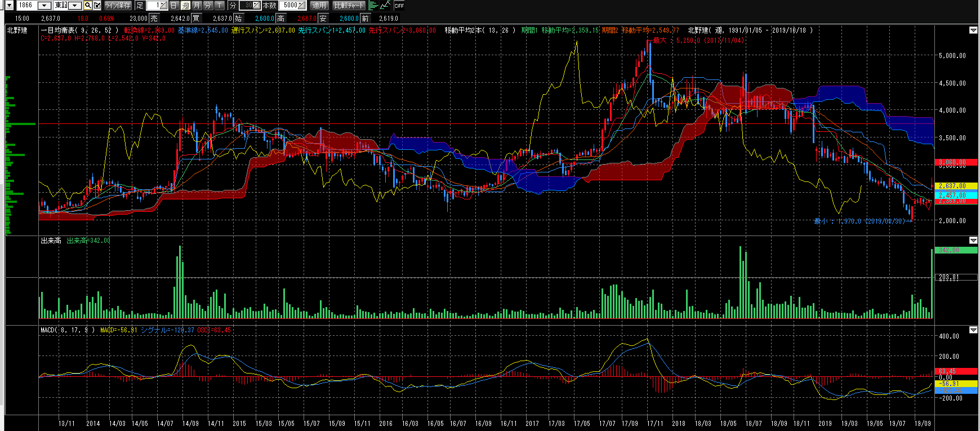Open the memo edit icon beside search
The height and width of the screenshot is (431, 980).
pos(97,6)
